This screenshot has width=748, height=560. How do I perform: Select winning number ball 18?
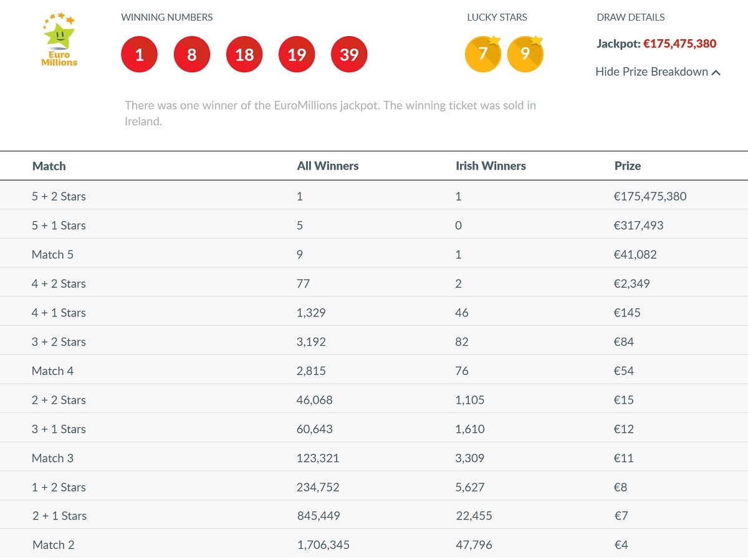tap(244, 55)
